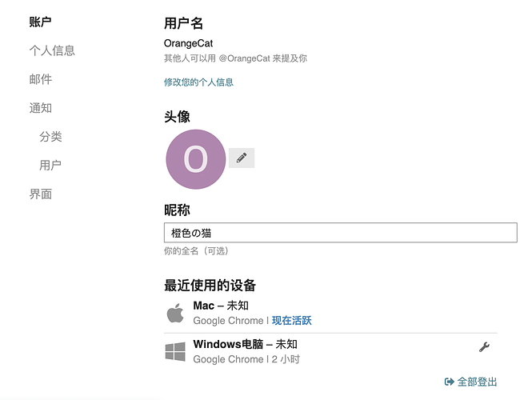Screen dimensions: 532x400
Task: Click the purple O avatar image
Action: (196, 159)
